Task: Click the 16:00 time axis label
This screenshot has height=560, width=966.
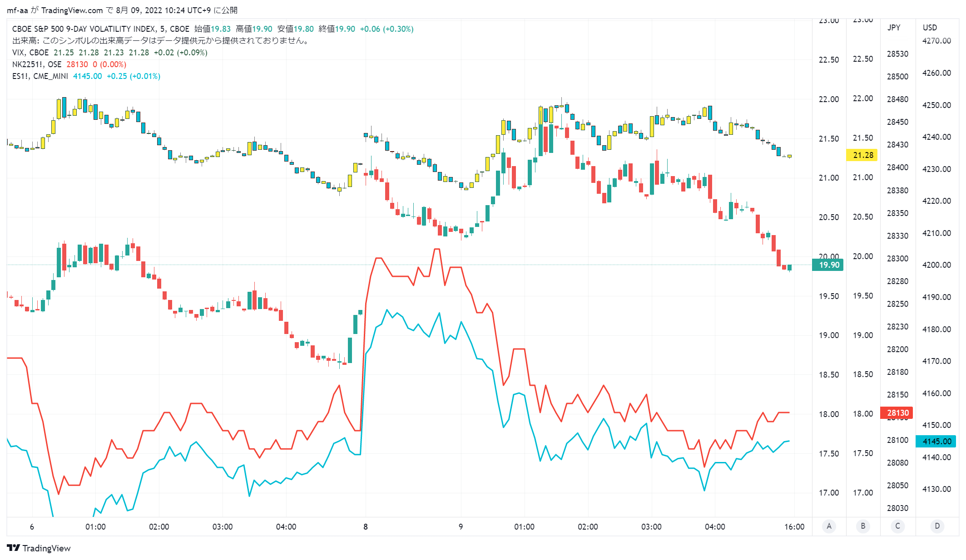Action: (794, 526)
